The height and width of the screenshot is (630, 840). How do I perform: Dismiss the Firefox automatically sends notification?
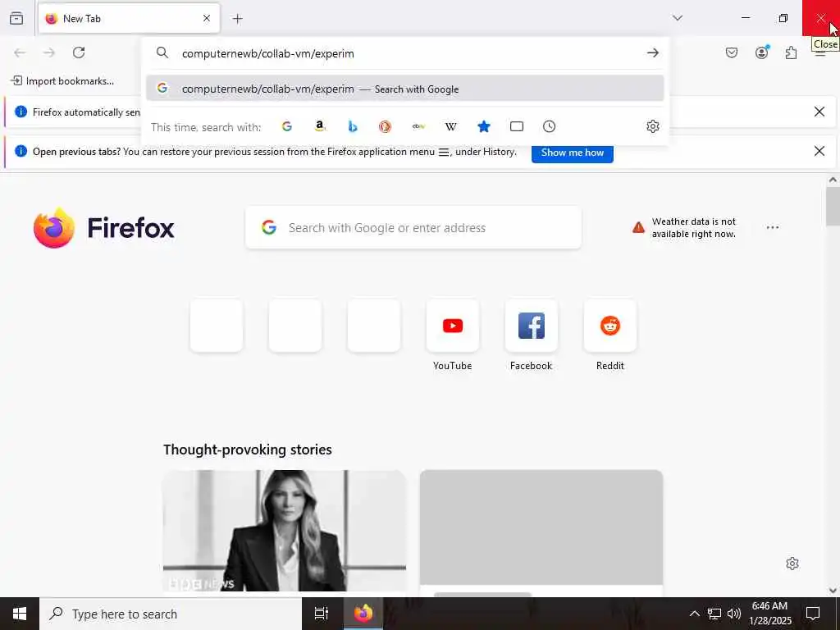click(819, 112)
